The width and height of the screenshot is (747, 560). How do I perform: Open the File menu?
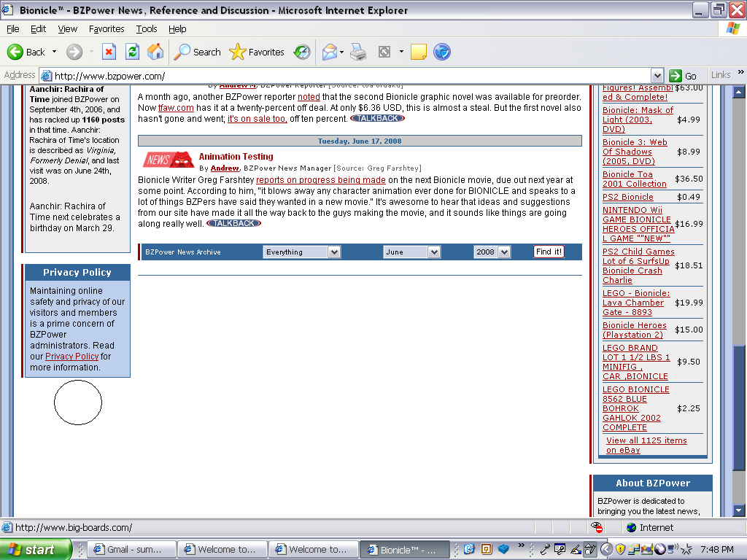13,29
